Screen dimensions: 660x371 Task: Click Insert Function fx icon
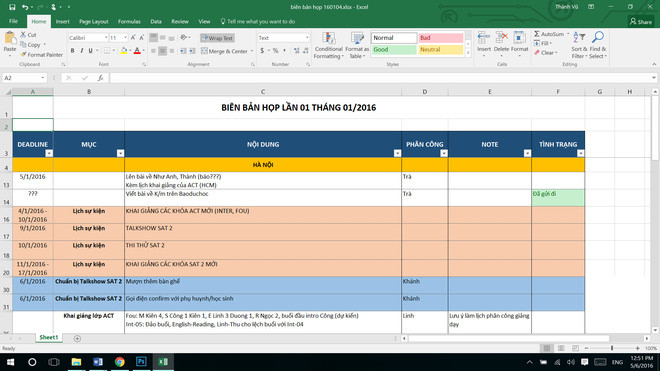pos(100,78)
